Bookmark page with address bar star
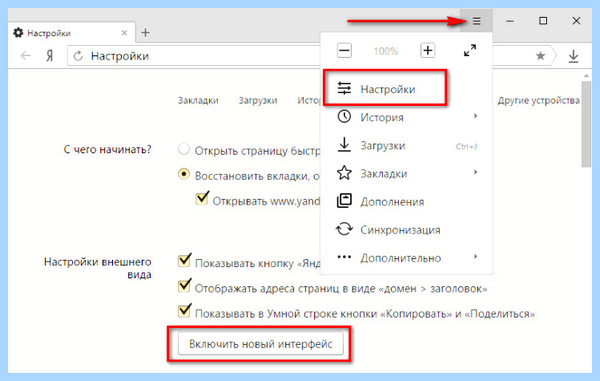This screenshot has height=381, width=600. pos(540,56)
